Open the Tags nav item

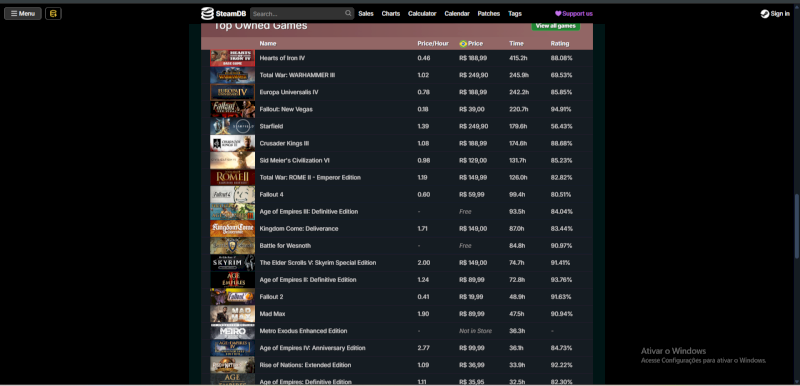click(x=515, y=14)
